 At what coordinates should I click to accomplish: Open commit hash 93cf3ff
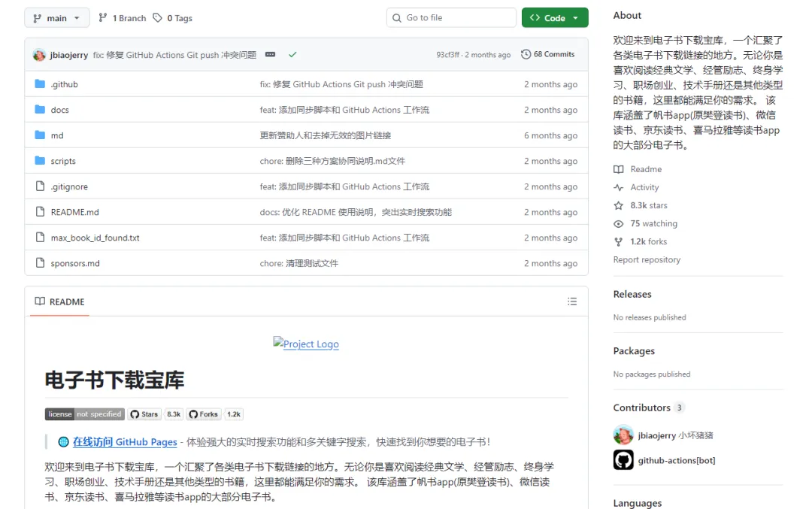click(447, 55)
